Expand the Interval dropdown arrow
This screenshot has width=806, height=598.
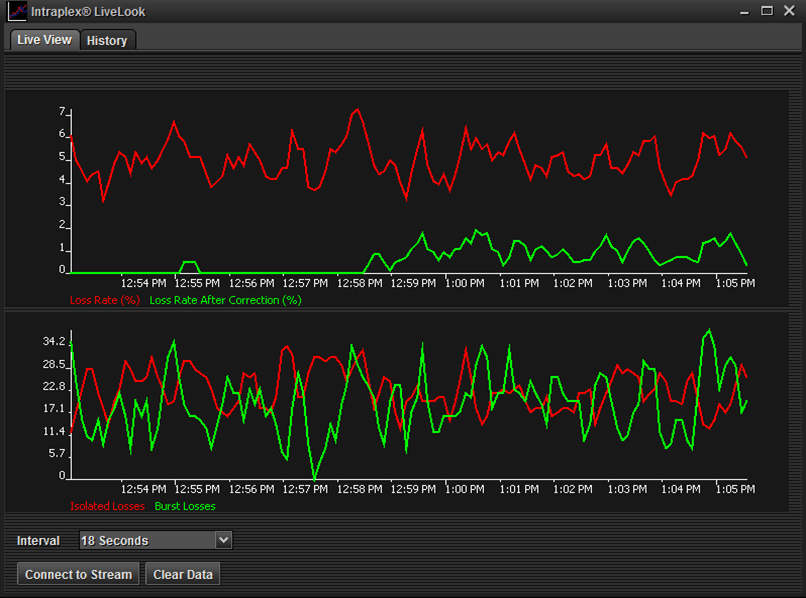tap(223, 540)
